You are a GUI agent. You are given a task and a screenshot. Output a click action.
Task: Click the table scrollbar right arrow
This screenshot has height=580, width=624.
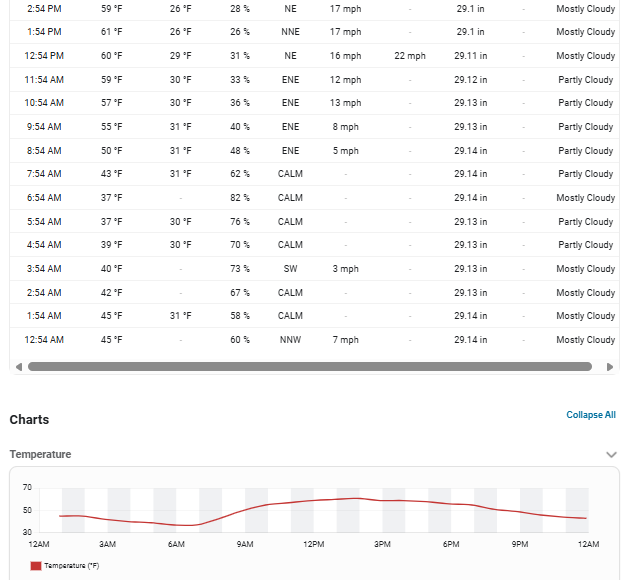pyautogui.click(x=610, y=367)
